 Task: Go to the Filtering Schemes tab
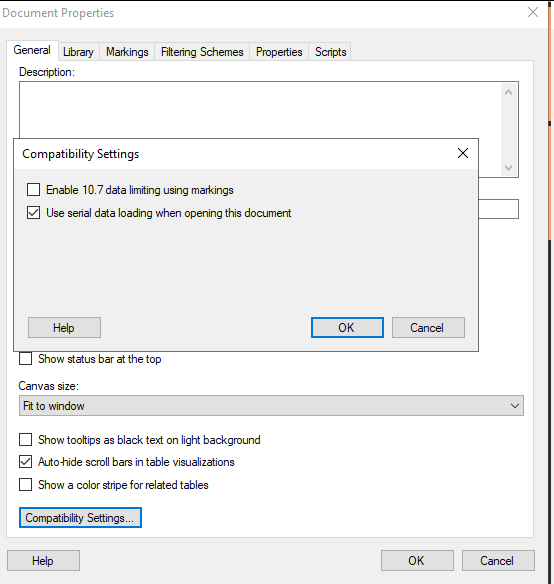[202, 52]
